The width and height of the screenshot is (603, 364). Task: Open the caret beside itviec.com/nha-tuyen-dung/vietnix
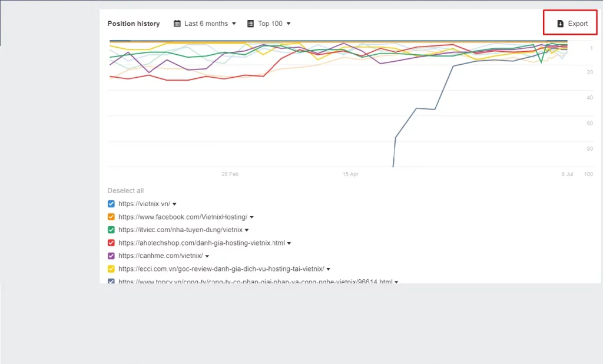click(247, 230)
